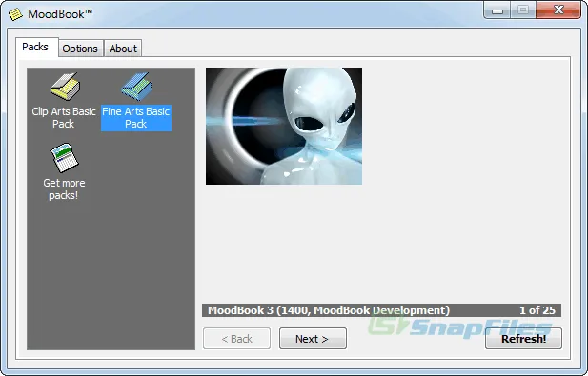588x376 pixels.
Task: Click the Next > button
Action: pos(313,339)
